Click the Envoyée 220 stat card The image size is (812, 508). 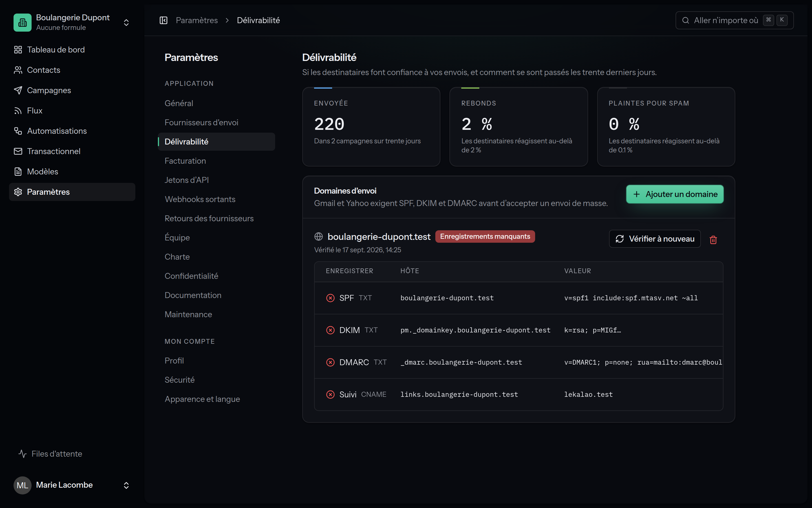click(x=371, y=127)
